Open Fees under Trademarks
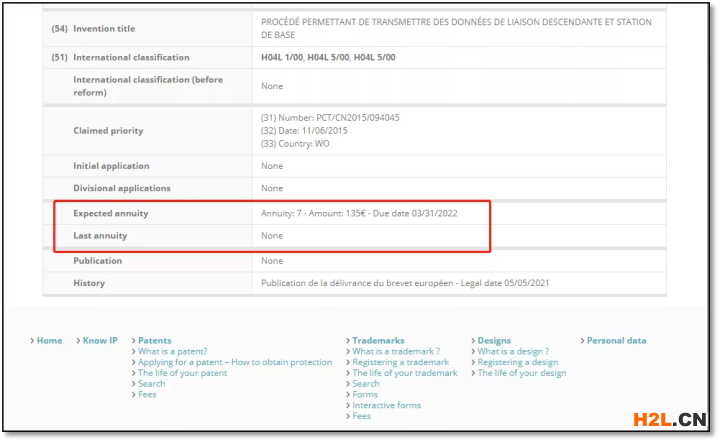The width and height of the screenshot is (720, 442). pos(362,417)
